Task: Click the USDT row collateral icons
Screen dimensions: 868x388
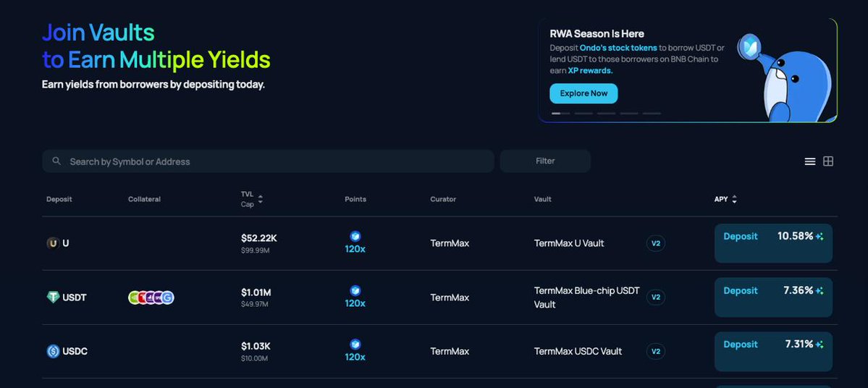Action: tap(151, 298)
